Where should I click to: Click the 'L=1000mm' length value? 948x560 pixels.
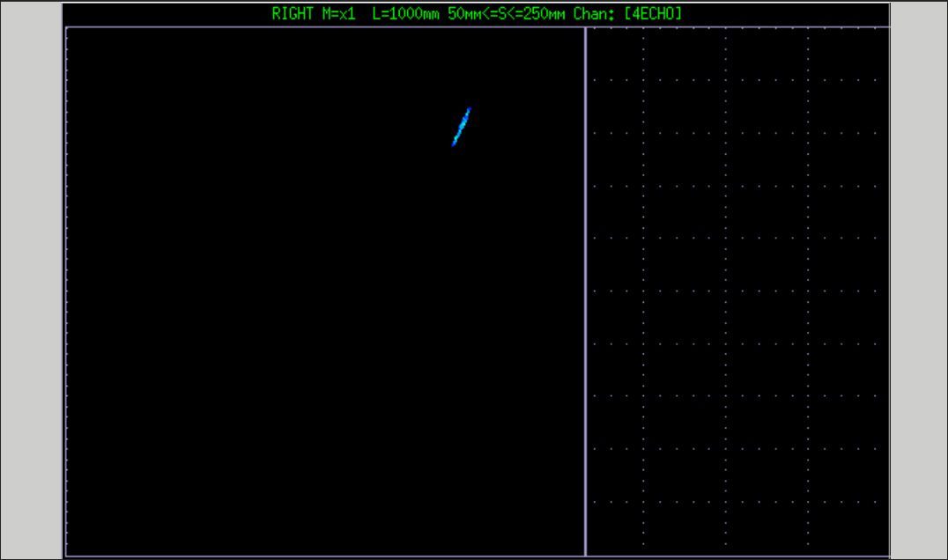click(405, 14)
